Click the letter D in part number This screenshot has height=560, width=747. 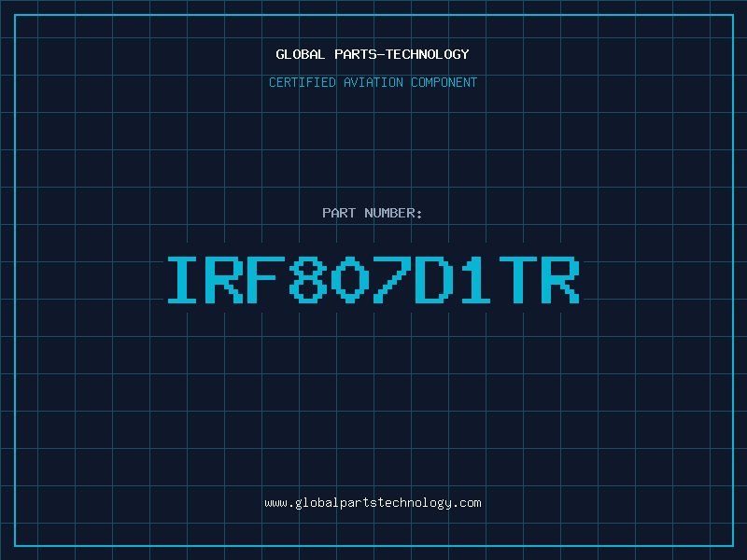pos(434,280)
